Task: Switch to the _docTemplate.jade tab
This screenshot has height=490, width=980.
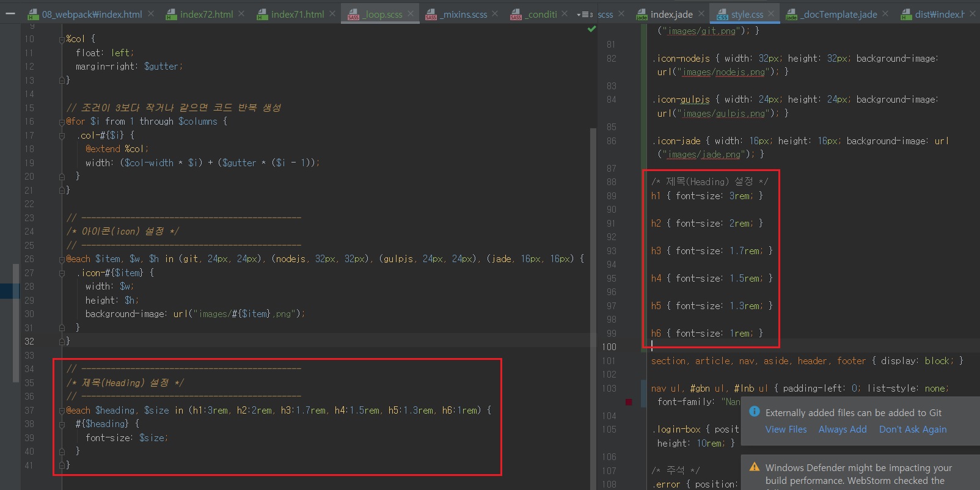Action: coord(840,14)
